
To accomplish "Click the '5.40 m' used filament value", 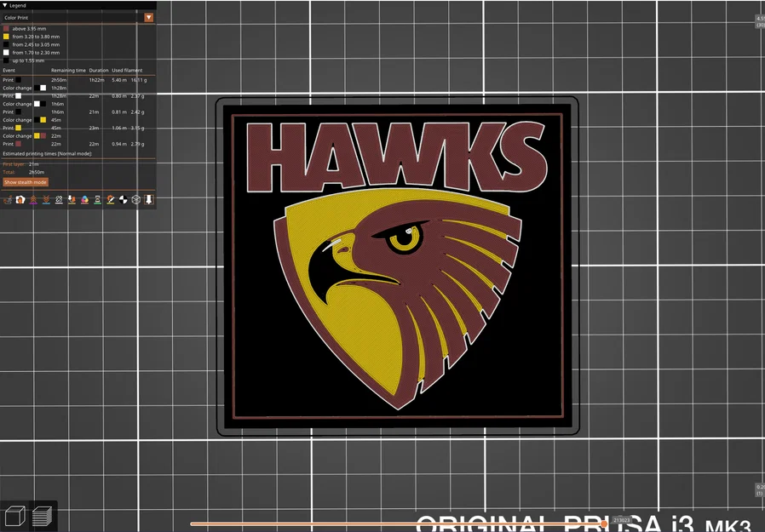I will (119, 80).
